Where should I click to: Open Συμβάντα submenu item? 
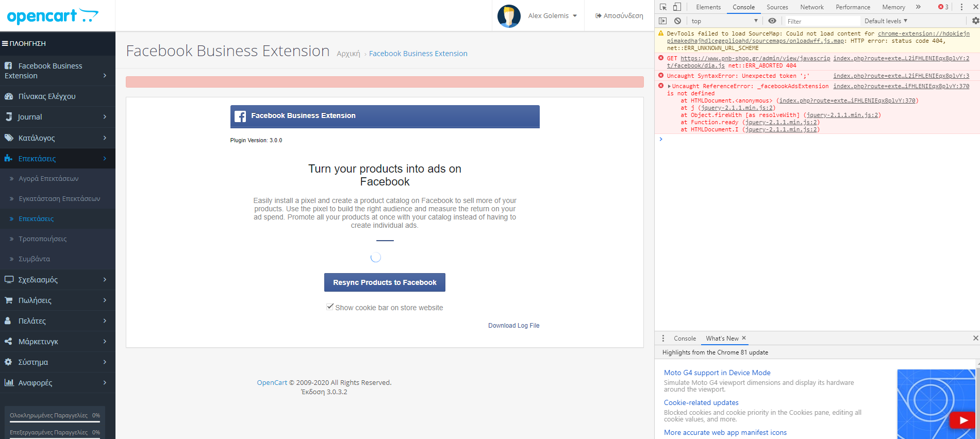(34, 259)
